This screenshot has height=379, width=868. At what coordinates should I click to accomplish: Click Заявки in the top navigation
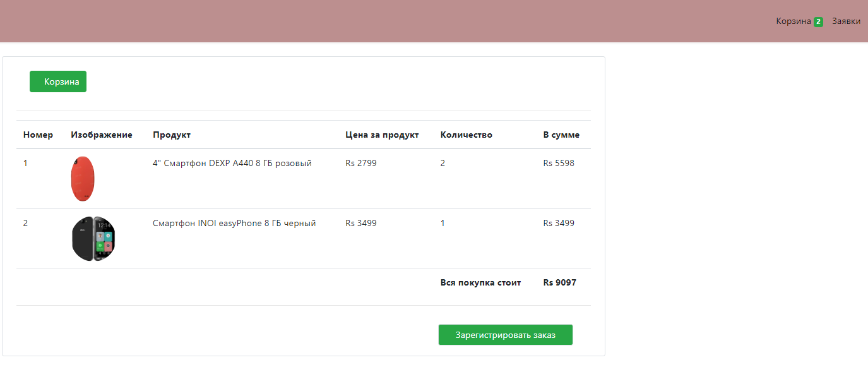846,21
